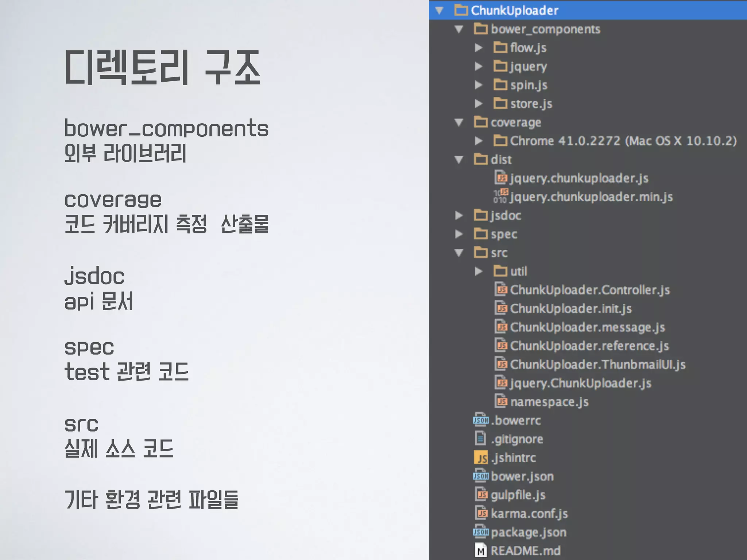Click JS icon of ChunkUploader.init.js
This screenshot has width=747, height=560.
(x=501, y=308)
